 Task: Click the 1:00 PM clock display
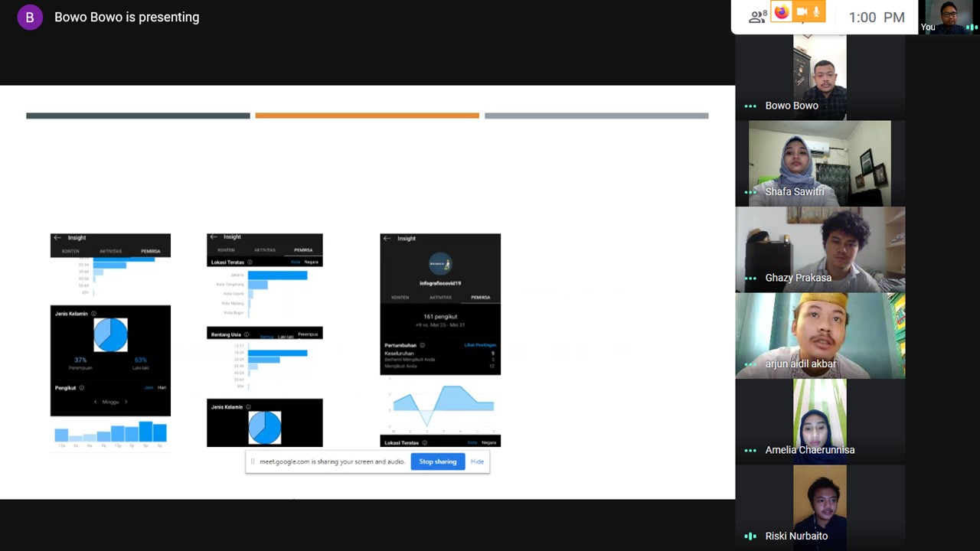(x=877, y=18)
